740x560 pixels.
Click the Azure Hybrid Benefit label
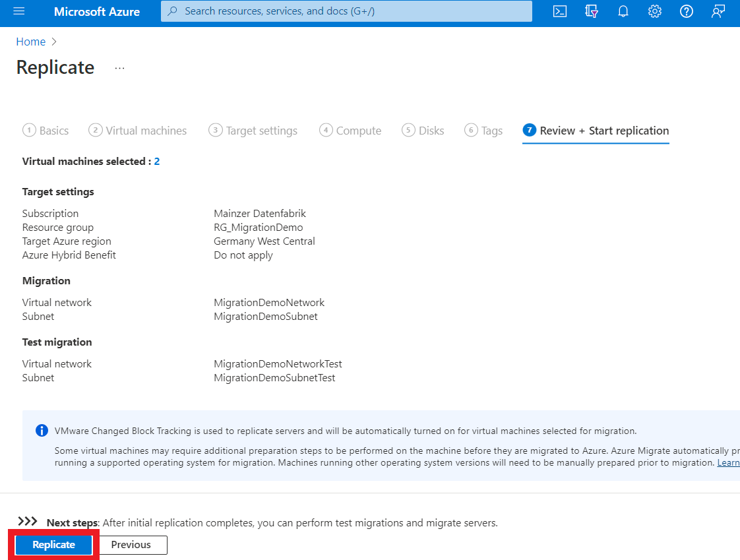[x=69, y=255]
